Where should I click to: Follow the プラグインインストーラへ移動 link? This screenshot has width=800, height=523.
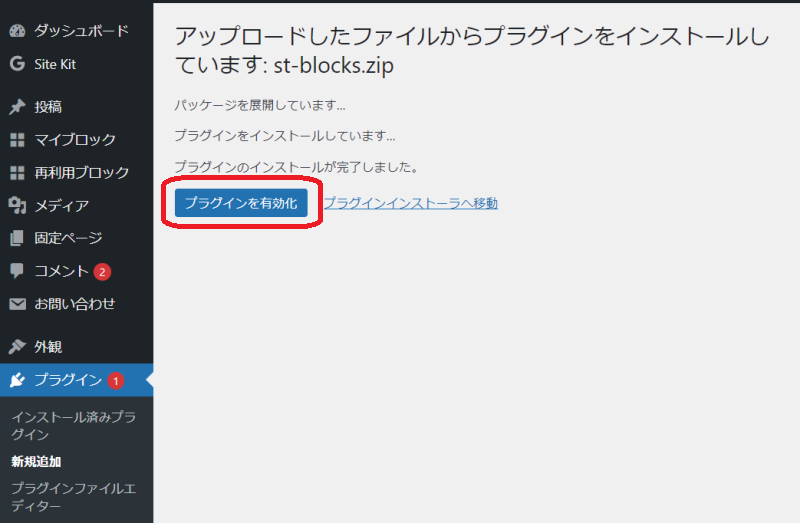(x=410, y=203)
